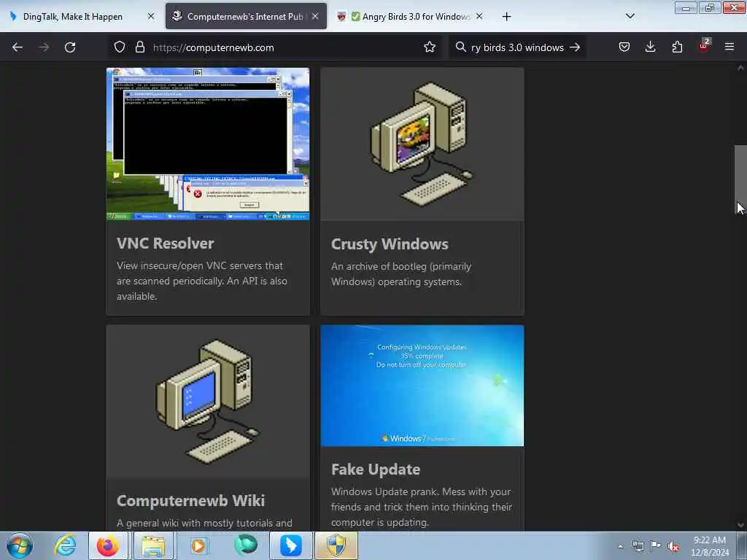Open a new browser tab
Image resolution: width=747 pixels, height=560 pixels.
coord(506,17)
